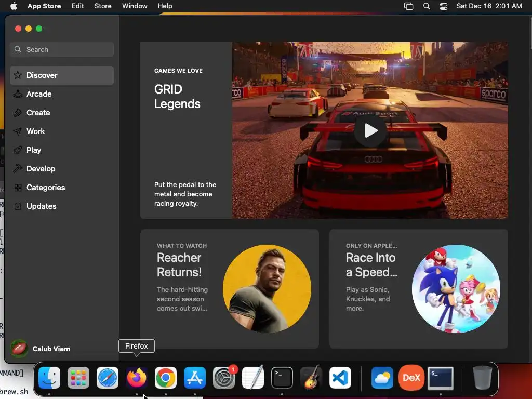Open the Updates download icon
The image size is (532, 399).
[18, 206]
